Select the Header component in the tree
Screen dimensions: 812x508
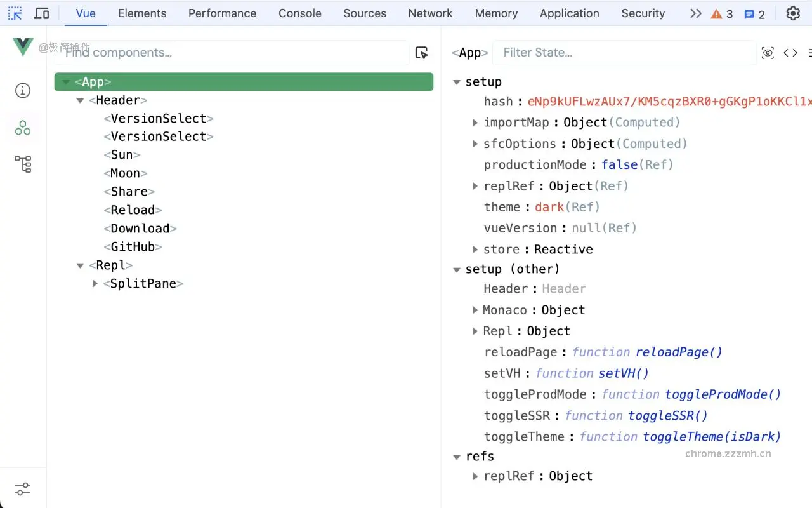pyautogui.click(x=118, y=100)
